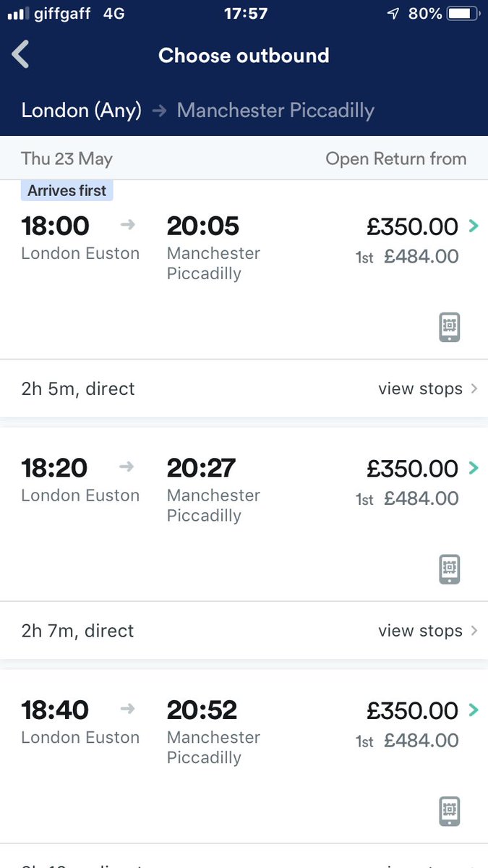488x868 pixels.
Task: Tap mobile ticket icon for 18:40 train
Action: [449, 811]
